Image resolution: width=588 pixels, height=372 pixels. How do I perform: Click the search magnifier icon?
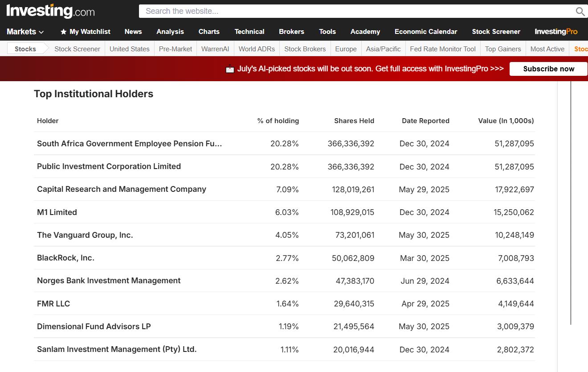coord(580,12)
